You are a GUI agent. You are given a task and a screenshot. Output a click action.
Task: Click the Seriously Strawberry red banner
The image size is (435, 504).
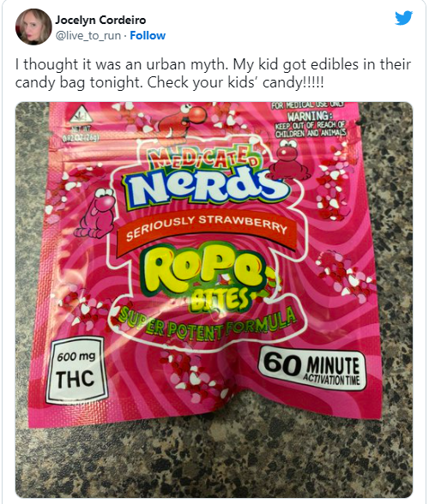pos(207,231)
